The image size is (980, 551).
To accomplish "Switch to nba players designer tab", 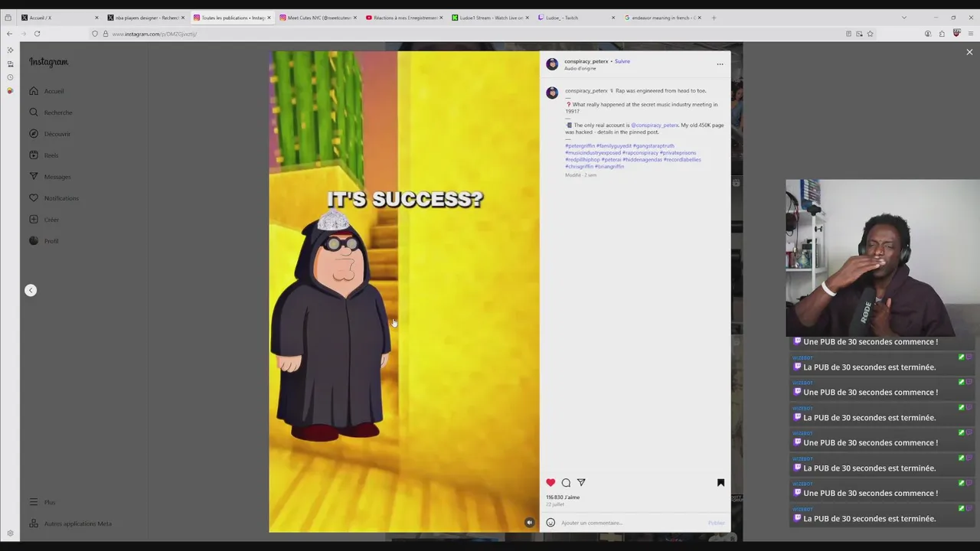I will point(145,18).
